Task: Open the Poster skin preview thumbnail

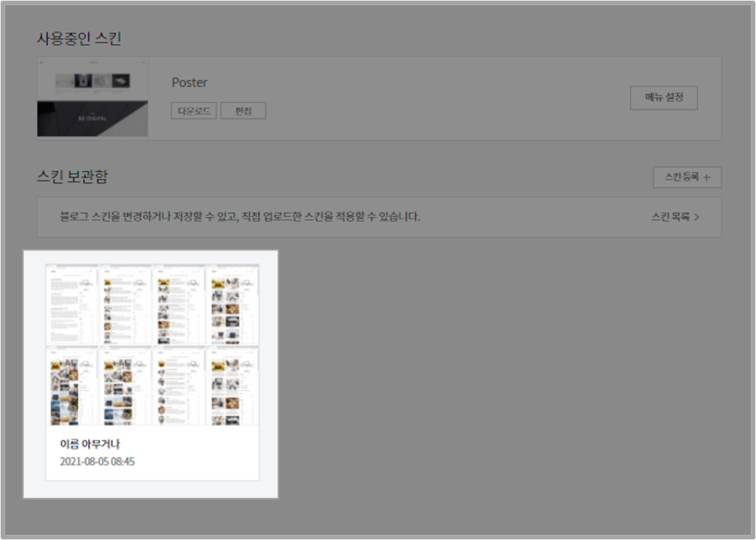Action: click(92, 97)
